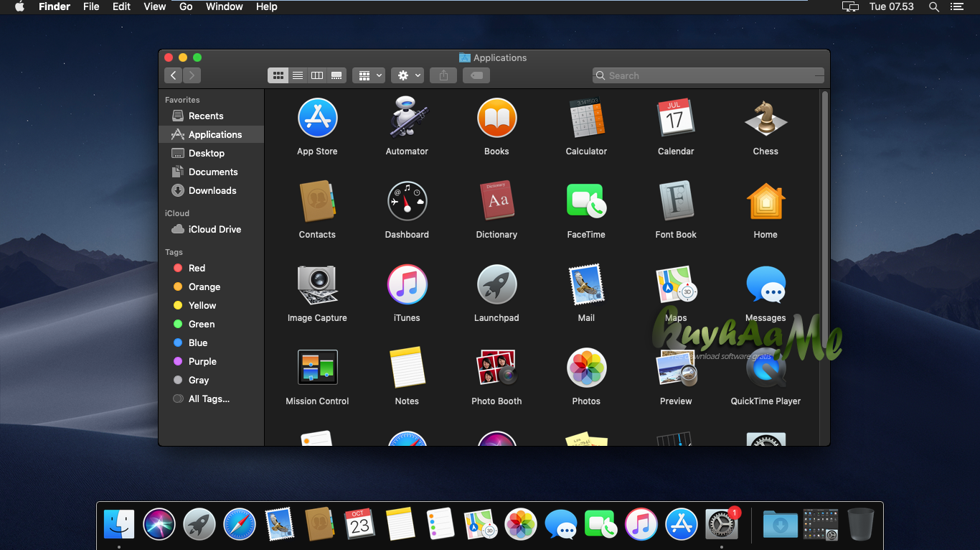
Task: Select the Dashboard app icon
Action: (x=407, y=201)
